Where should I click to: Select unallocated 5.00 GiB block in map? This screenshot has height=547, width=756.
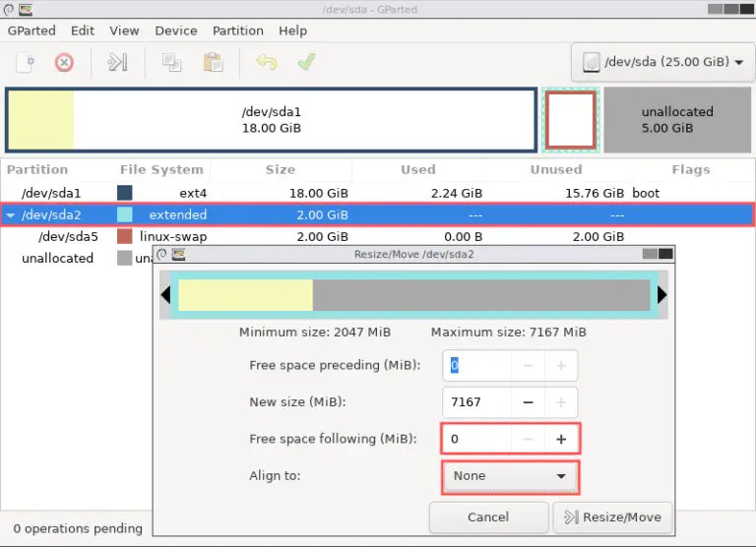(x=677, y=120)
